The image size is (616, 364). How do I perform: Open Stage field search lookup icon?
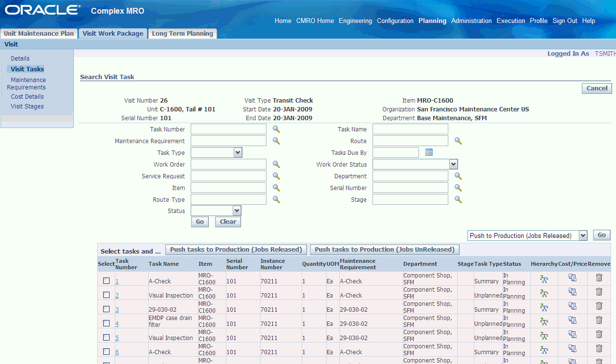click(458, 199)
